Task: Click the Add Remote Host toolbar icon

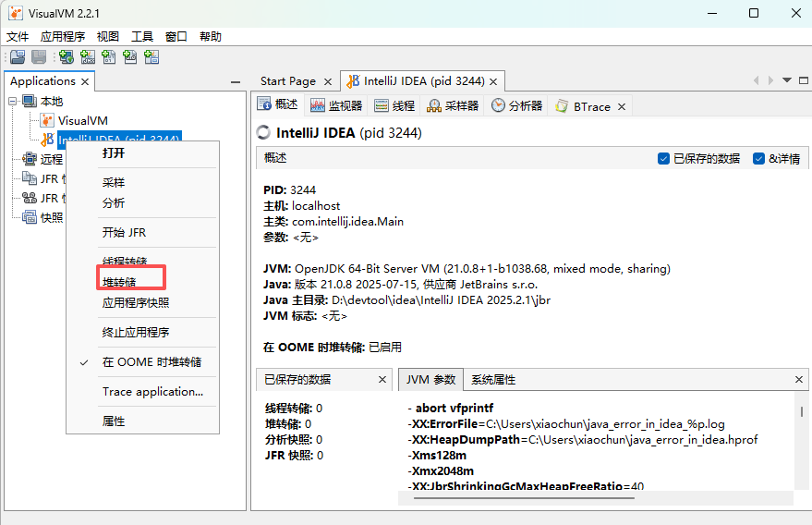Action: 67,57
